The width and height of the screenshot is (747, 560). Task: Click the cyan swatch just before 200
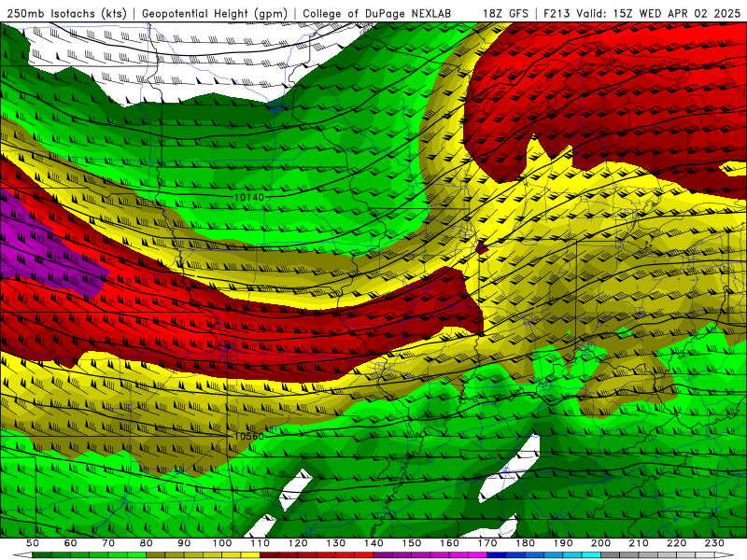coord(591,554)
